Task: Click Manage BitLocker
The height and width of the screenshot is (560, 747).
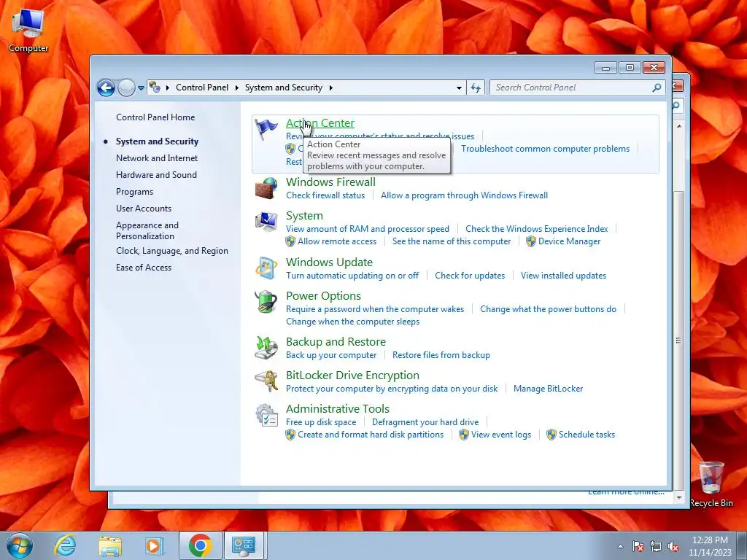Action: pos(548,389)
